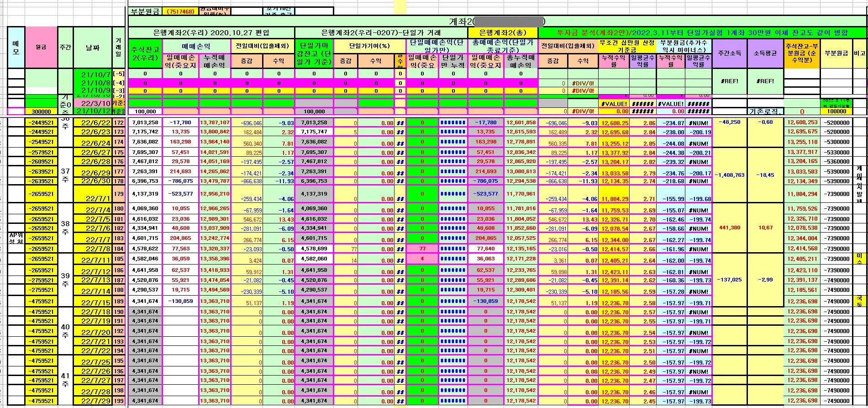Click total cumulative cell '12,135,165'

[x=521, y=249]
